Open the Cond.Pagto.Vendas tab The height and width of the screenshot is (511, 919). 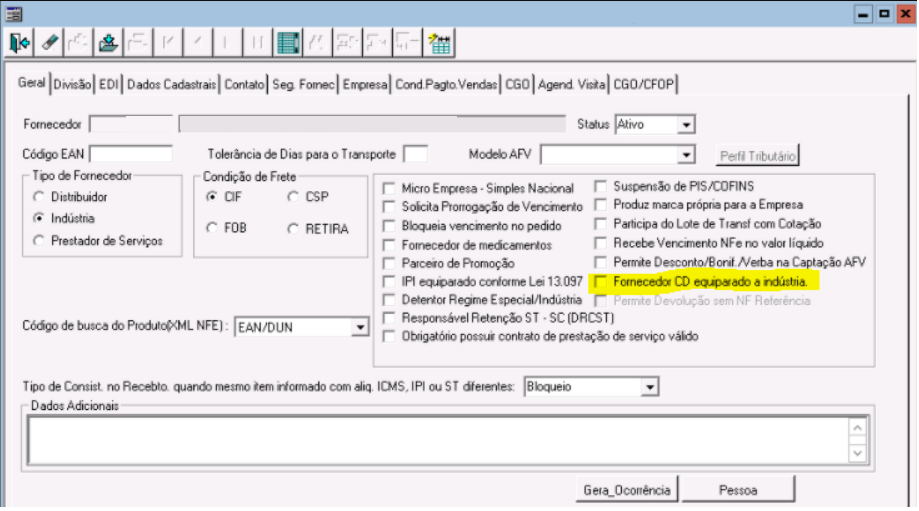[446, 84]
